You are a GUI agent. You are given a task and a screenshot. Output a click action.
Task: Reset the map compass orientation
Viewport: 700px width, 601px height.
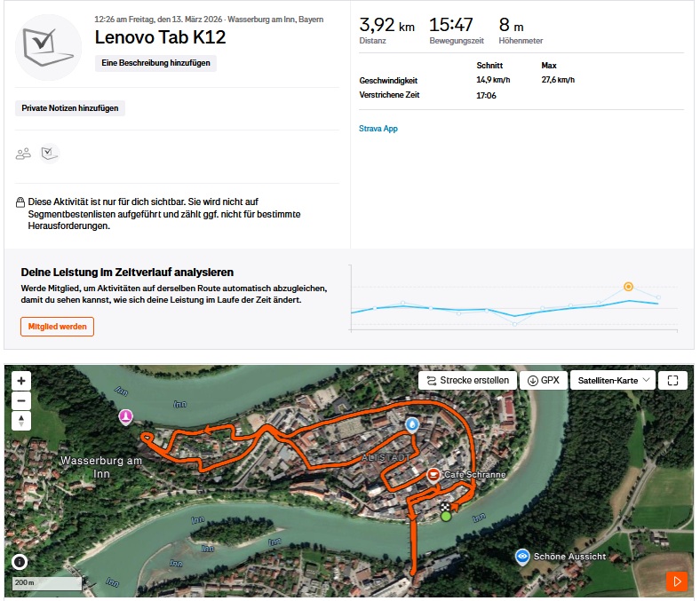[x=22, y=421]
